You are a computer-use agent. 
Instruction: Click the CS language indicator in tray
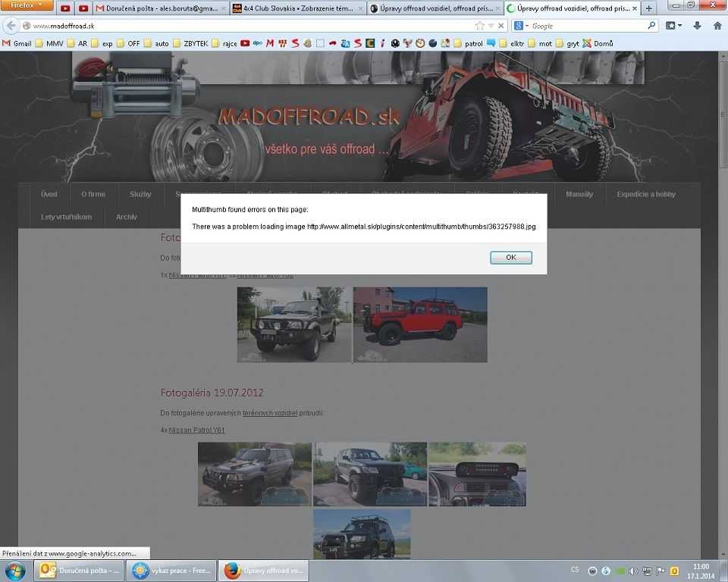coord(575,569)
